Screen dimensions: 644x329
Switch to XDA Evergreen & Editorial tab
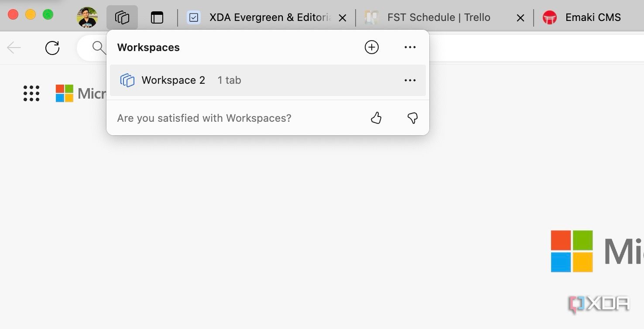[262, 17]
